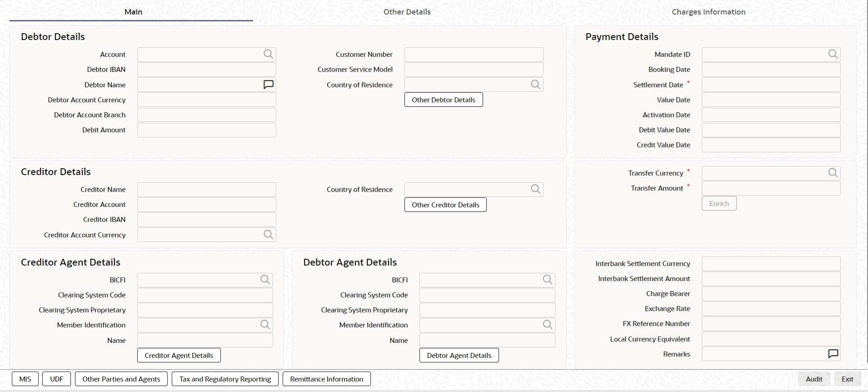Select the Local Currency Equivalent field

771,339
